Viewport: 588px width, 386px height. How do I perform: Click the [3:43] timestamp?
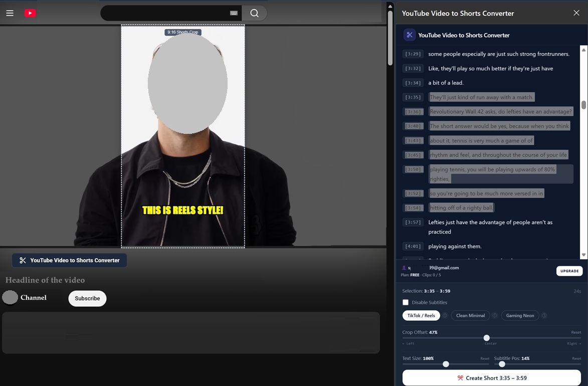(x=413, y=141)
